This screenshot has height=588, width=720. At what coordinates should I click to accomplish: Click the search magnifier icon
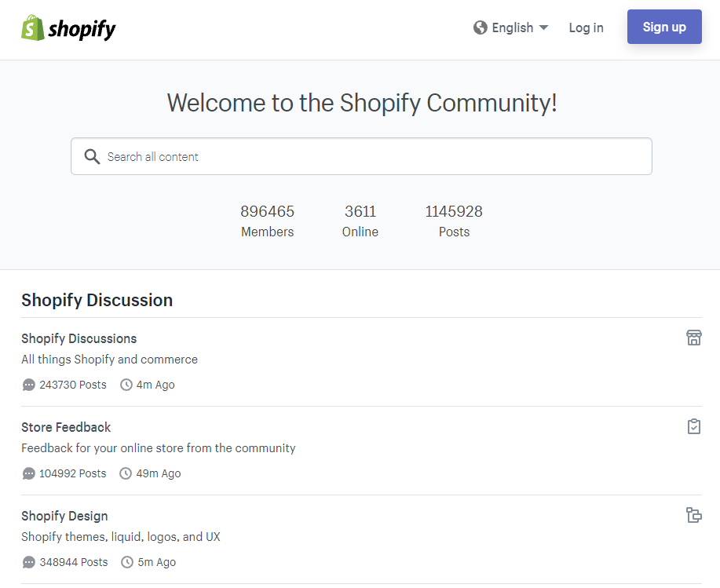92,156
